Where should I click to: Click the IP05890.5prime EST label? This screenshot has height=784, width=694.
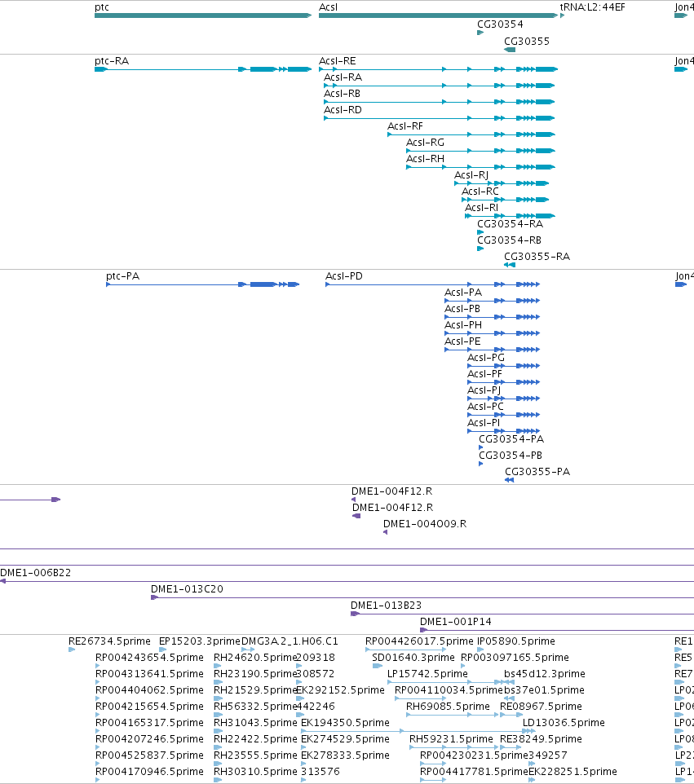coord(516,641)
